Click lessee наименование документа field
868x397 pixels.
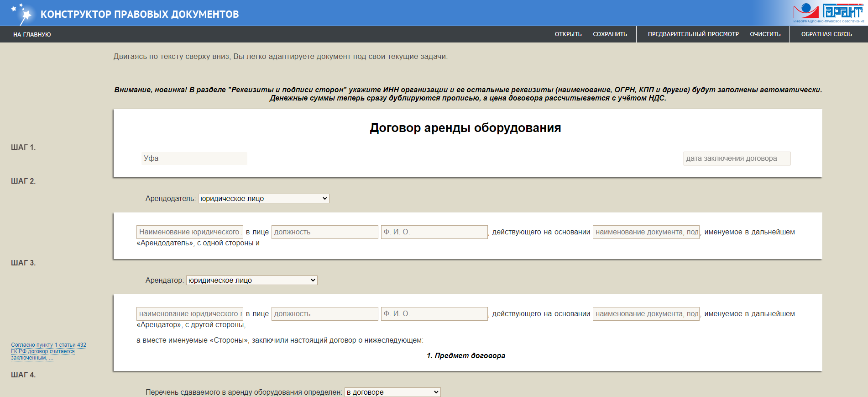point(646,314)
